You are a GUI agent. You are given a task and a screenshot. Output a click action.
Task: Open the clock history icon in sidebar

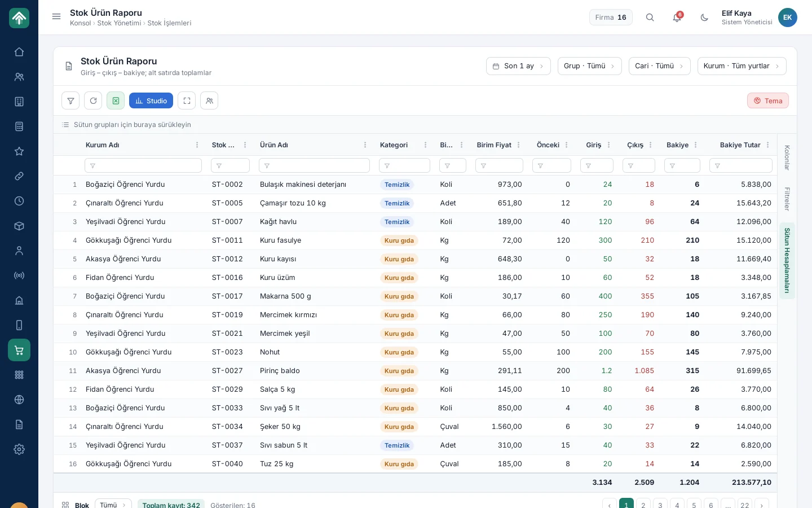(19, 201)
